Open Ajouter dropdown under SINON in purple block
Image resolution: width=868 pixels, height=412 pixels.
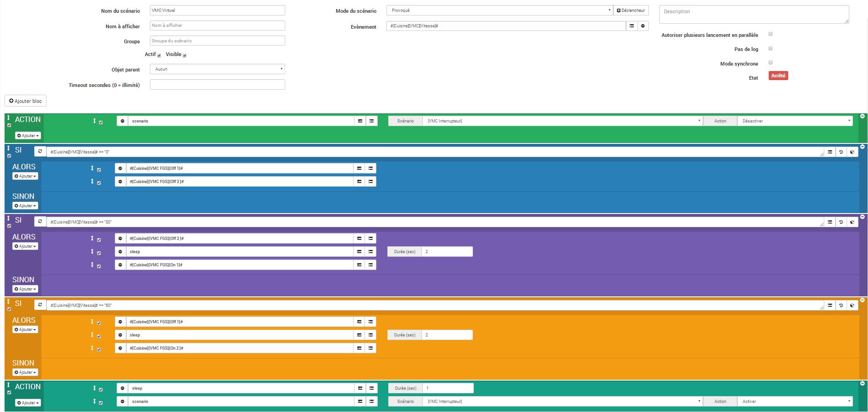(x=25, y=289)
